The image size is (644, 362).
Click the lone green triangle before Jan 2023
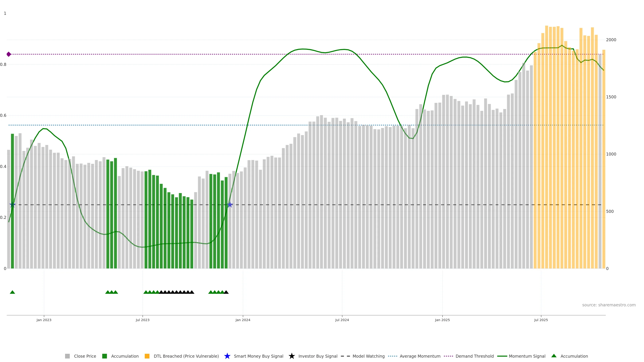pyautogui.click(x=12, y=292)
